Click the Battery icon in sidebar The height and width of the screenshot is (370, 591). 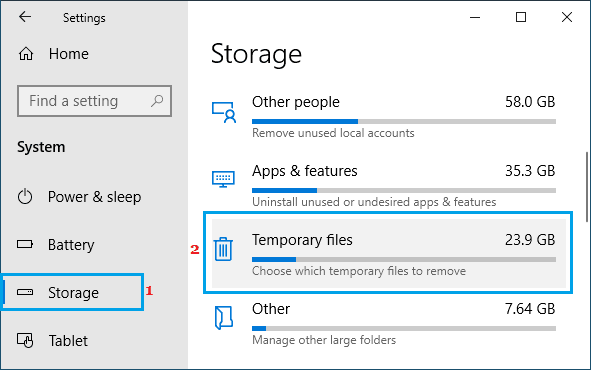click(25, 244)
